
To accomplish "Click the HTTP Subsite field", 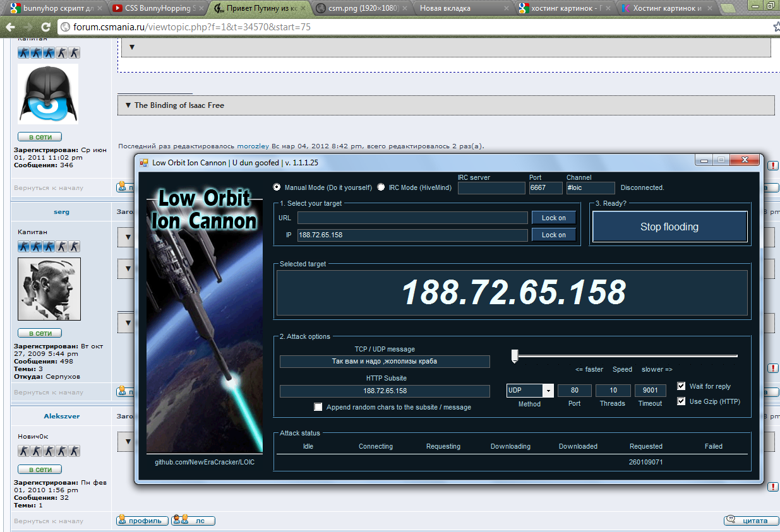I will point(385,391).
